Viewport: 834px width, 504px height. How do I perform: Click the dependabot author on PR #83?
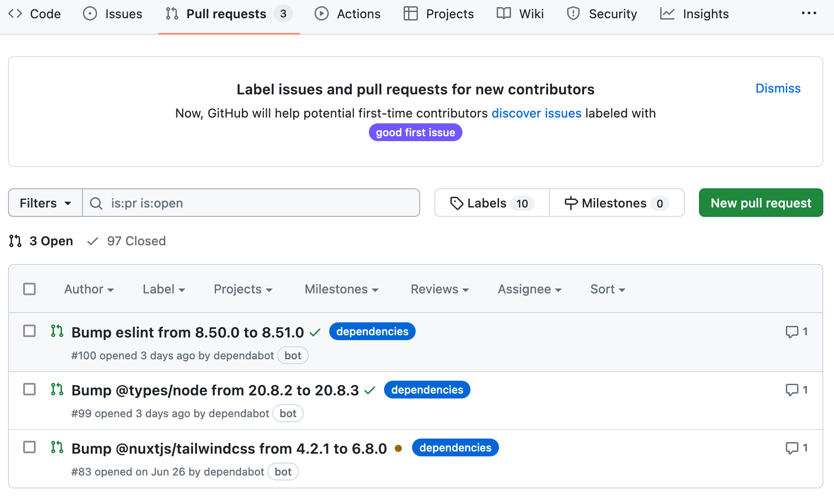pos(234,472)
